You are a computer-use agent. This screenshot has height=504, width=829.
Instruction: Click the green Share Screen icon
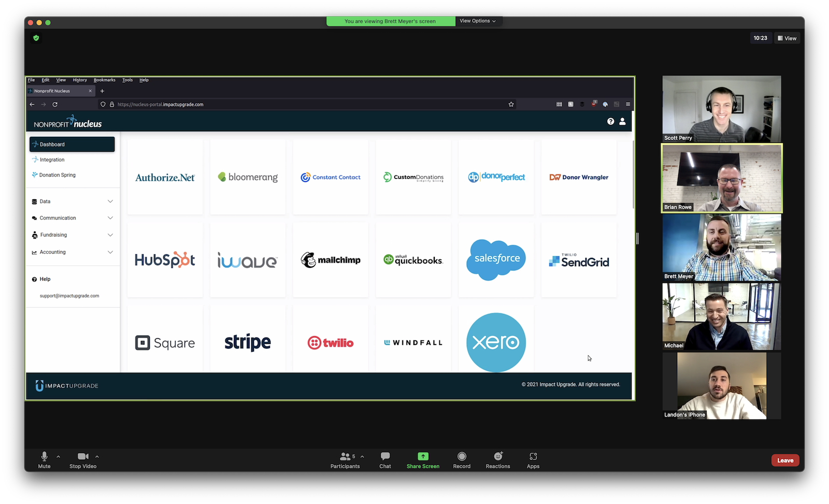(x=423, y=456)
